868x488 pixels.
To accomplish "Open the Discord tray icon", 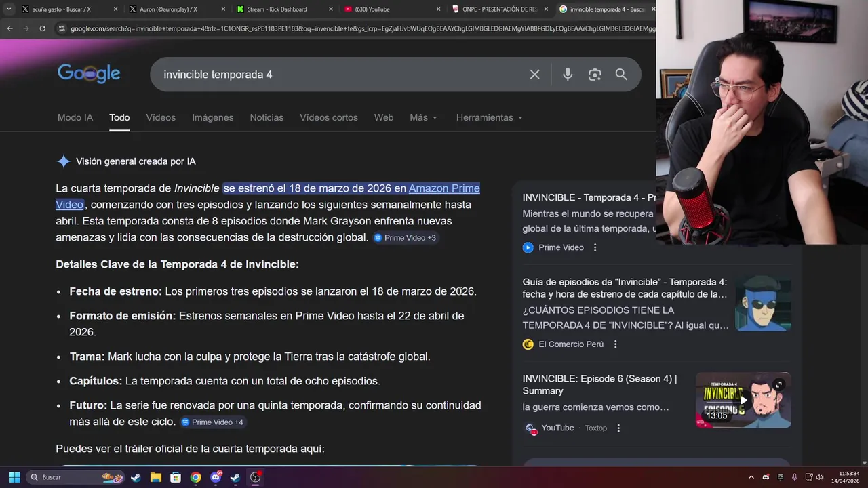I will (766, 477).
